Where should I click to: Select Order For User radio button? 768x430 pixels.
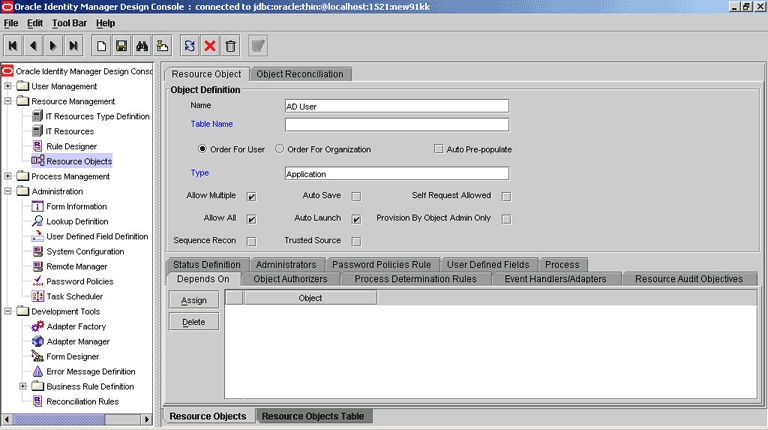[x=202, y=149]
